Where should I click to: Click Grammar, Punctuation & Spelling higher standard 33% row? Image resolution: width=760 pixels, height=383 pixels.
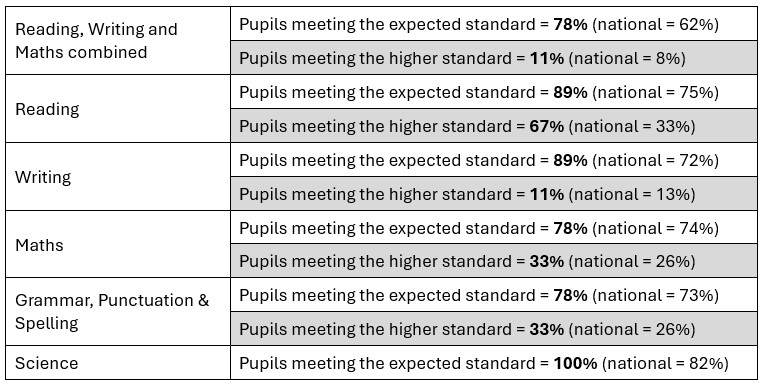[x=493, y=329]
